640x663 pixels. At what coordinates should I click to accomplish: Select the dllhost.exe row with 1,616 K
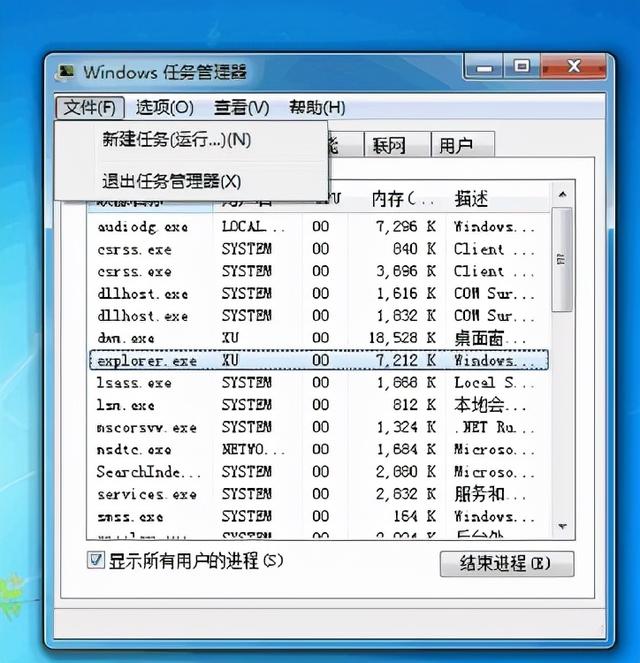click(319, 294)
